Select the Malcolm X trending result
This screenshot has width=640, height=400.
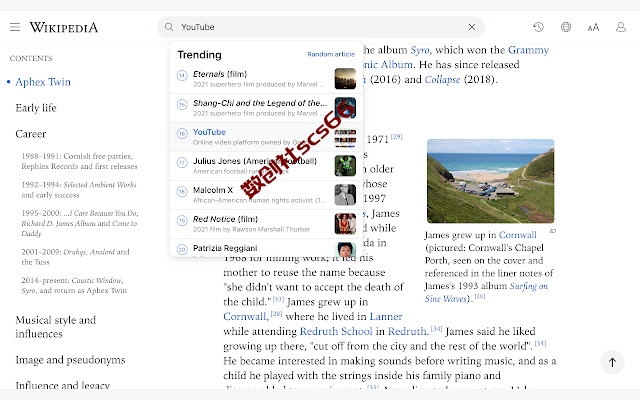point(266,195)
